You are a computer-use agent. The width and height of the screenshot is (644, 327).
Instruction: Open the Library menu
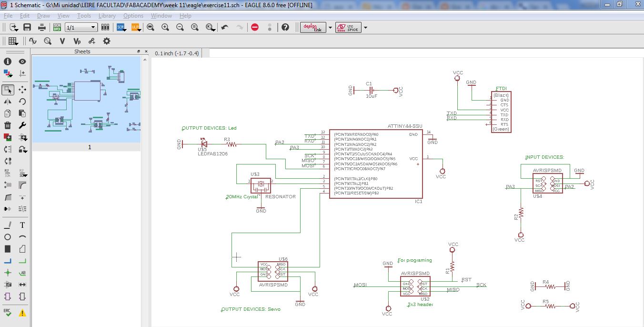click(107, 16)
